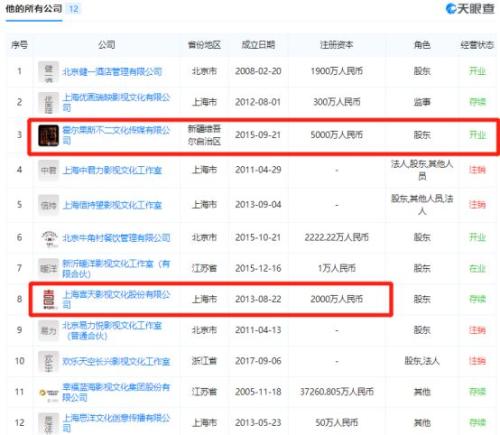Click role cell 股东,法人 in row 10
Image resolution: width=500 pixels, height=435 pixels.
pos(422,361)
